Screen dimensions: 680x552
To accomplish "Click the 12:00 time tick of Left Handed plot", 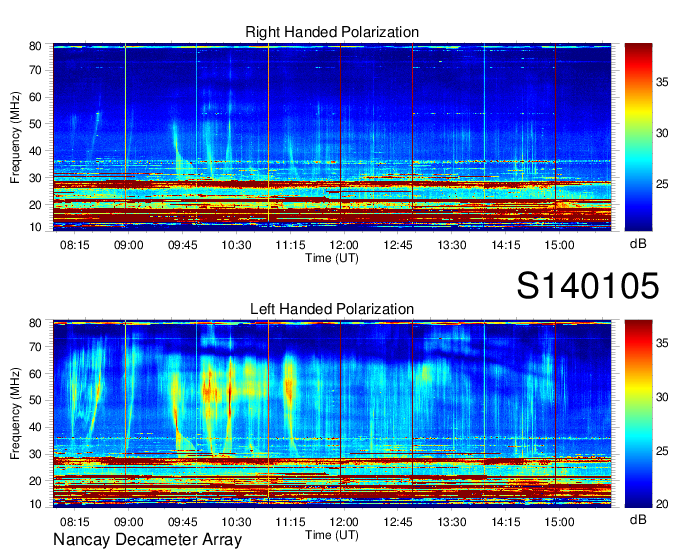I will coord(344,522).
